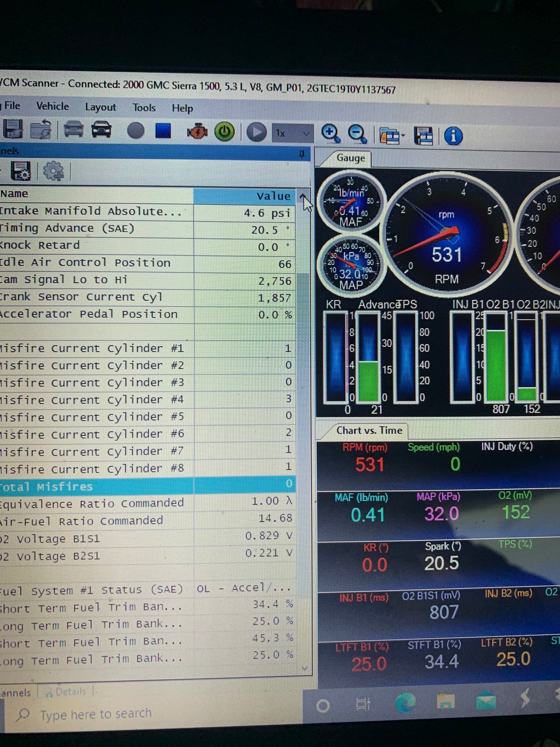This screenshot has height=747, width=560.
Task: Click the zoom in magnifier icon
Action: click(x=331, y=133)
